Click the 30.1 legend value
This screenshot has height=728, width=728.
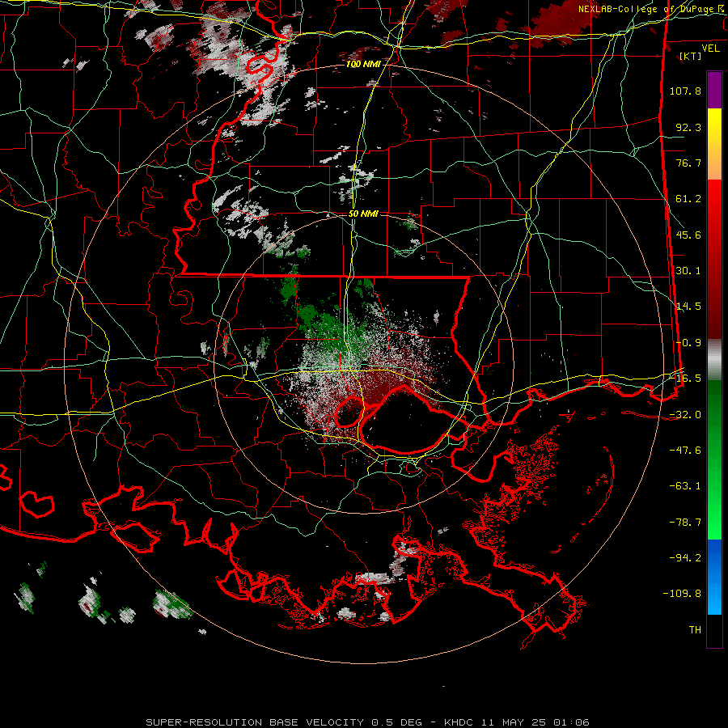click(688, 271)
